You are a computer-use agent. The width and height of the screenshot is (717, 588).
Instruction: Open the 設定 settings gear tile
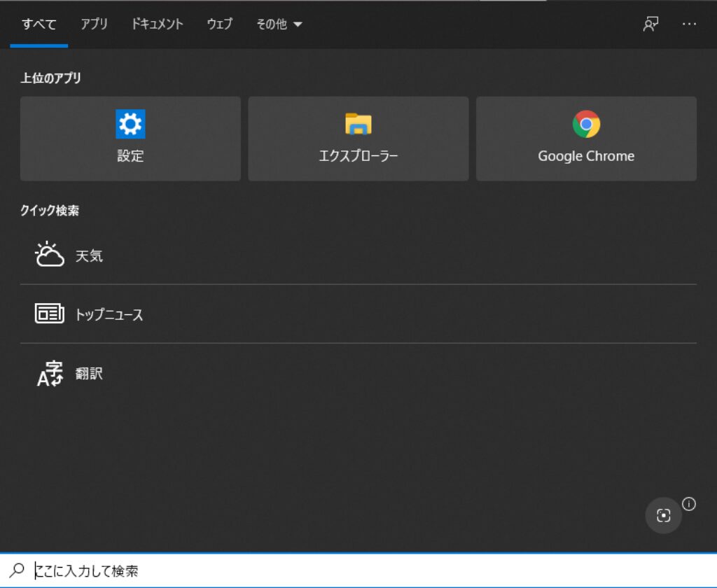(x=130, y=139)
